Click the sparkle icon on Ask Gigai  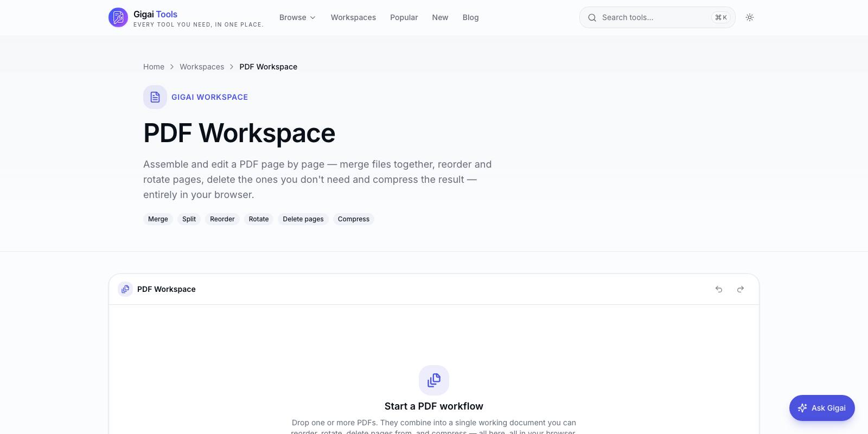[x=802, y=407]
